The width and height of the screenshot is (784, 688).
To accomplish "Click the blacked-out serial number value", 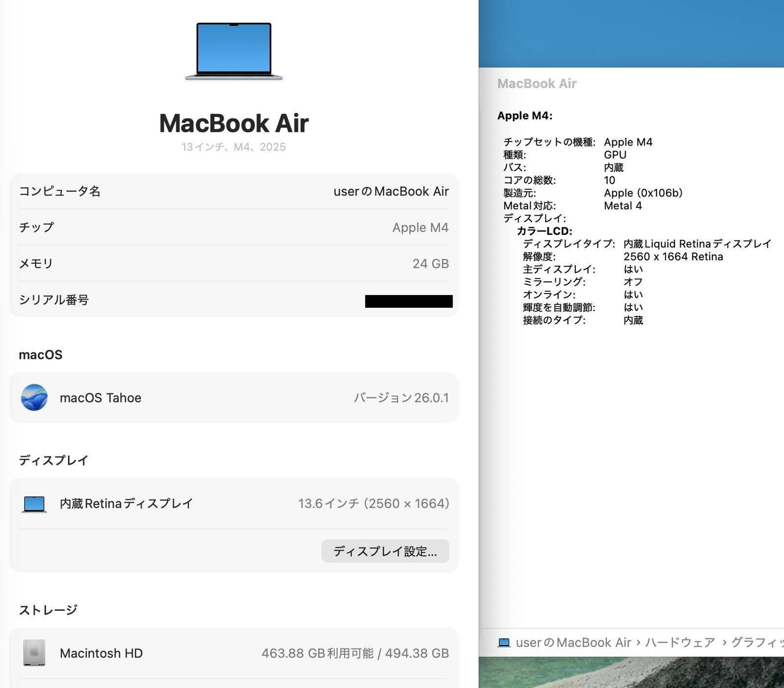I will pyautogui.click(x=409, y=301).
